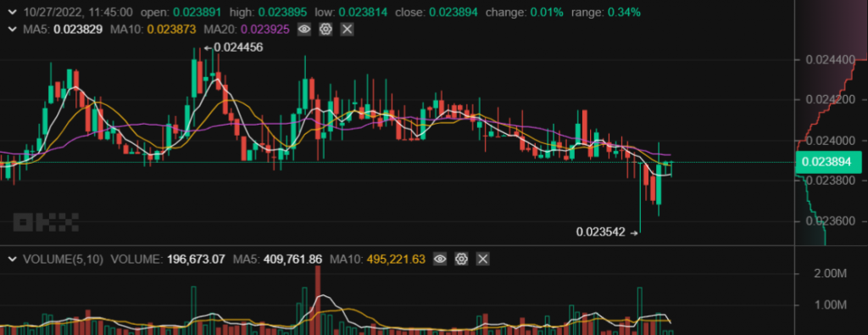
Task: Click the low price label 0.023542
Action: [601, 232]
